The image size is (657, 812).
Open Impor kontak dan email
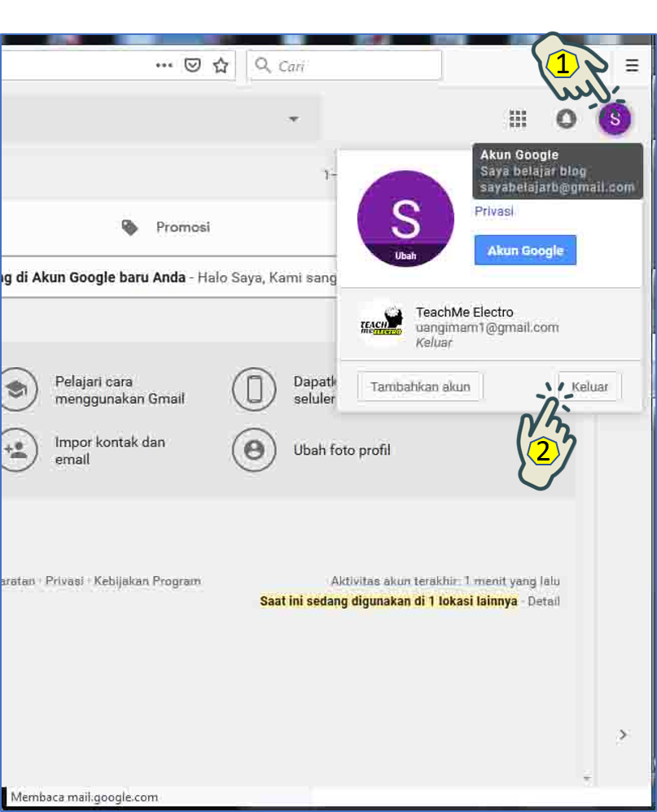[x=110, y=451]
